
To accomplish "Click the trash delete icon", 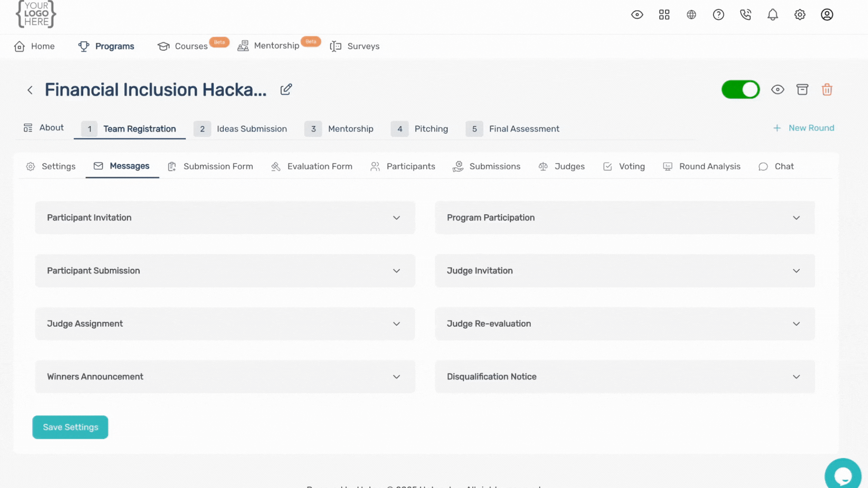I will (x=827, y=89).
